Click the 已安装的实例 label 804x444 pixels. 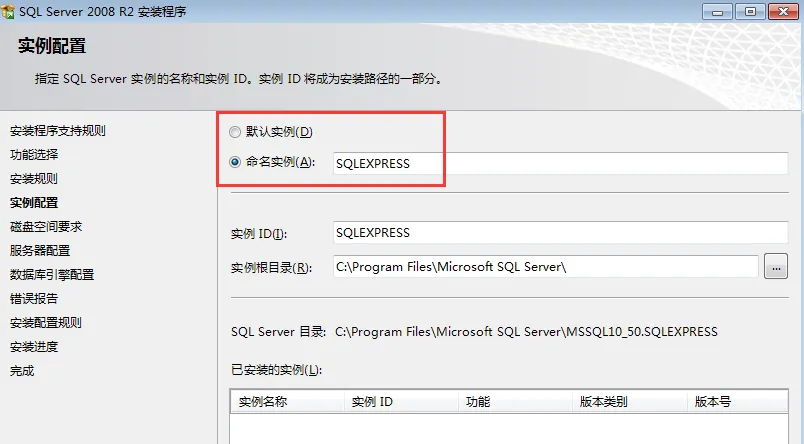276,370
